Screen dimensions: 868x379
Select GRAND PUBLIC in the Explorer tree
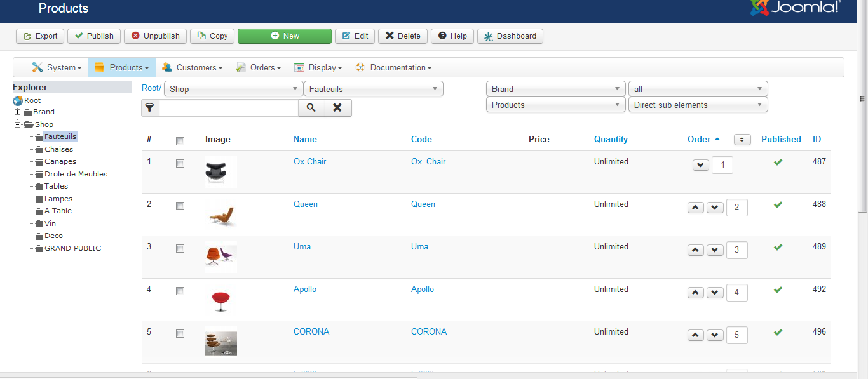tap(72, 248)
